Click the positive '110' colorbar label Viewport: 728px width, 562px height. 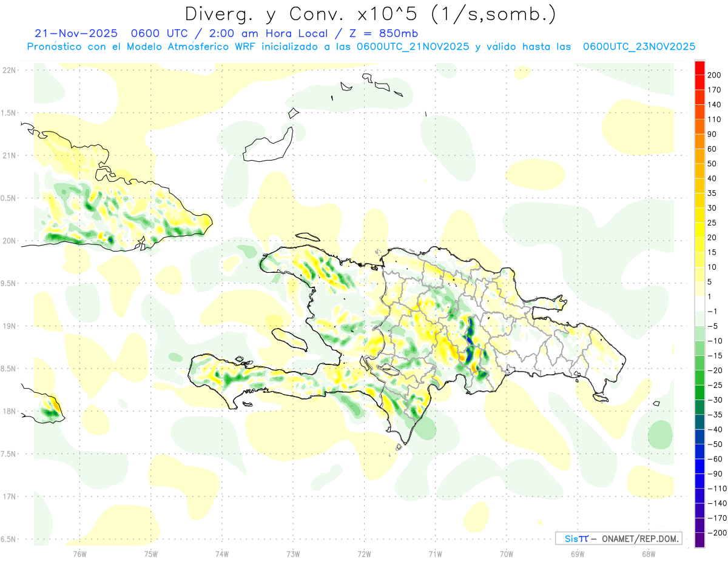[714, 119]
